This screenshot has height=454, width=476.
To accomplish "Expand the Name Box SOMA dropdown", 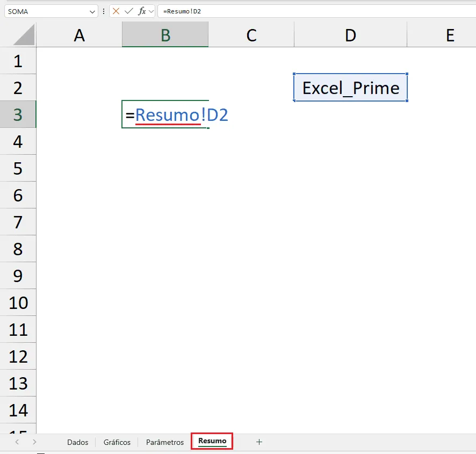I will pos(92,11).
